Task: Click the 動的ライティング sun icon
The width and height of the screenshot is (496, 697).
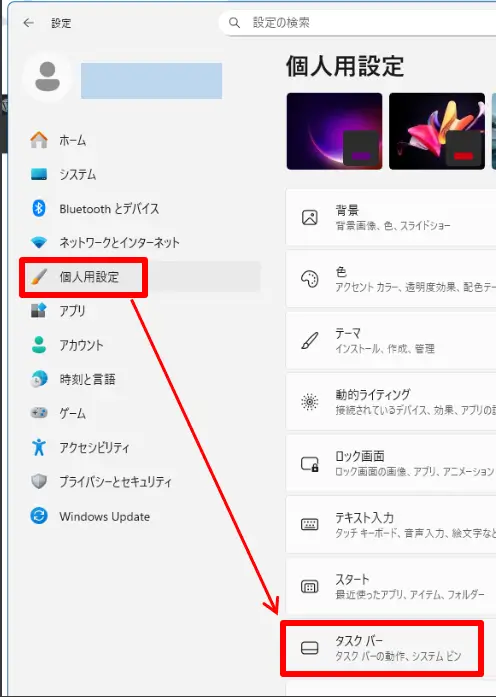Action: pyautogui.click(x=310, y=402)
